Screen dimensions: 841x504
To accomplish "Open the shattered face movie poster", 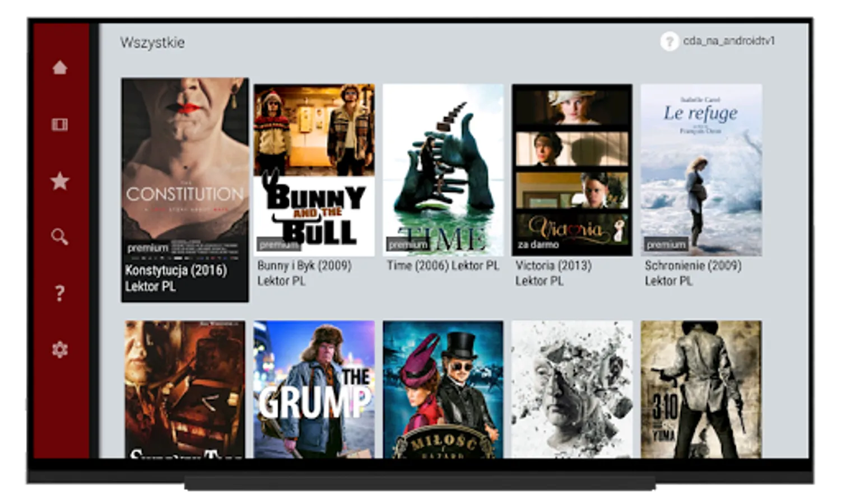I will coord(572,389).
